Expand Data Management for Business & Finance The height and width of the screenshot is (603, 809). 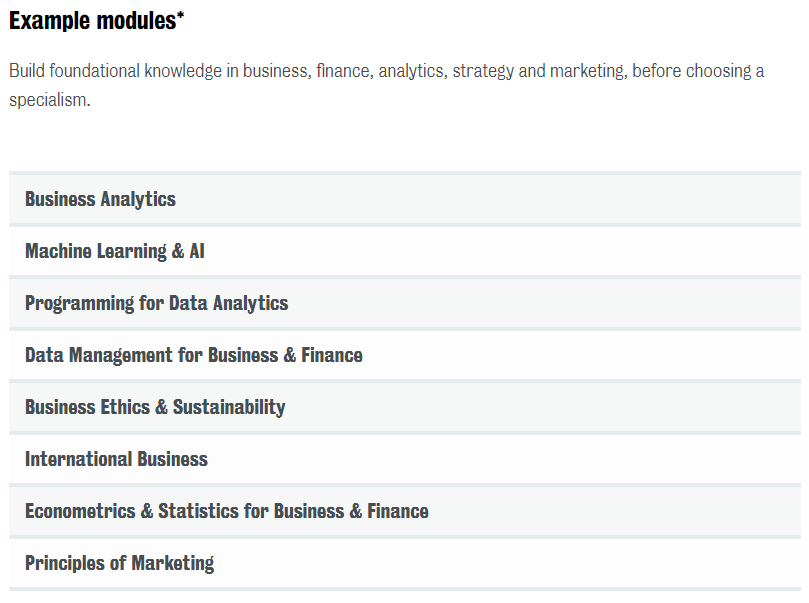tap(404, 355)
